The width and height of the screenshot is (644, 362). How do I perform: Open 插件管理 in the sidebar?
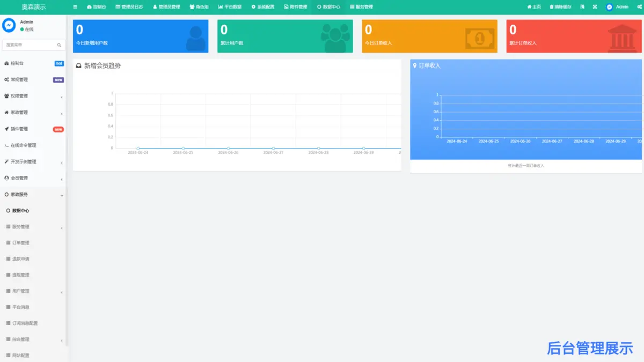click(x=19, y=129)
